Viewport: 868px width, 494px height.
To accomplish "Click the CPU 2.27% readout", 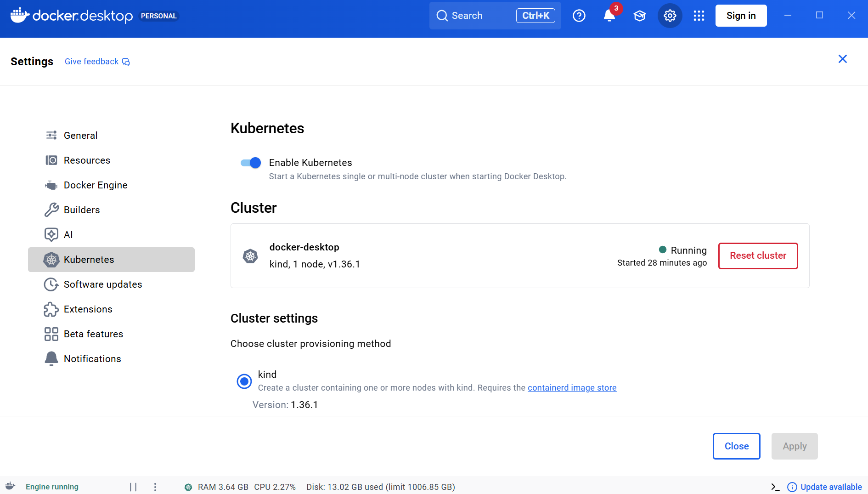I will [x=275, y=487].
